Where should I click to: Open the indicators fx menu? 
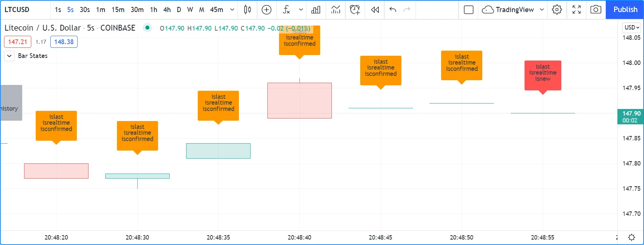pyautogui.click(x=286, y=10)
